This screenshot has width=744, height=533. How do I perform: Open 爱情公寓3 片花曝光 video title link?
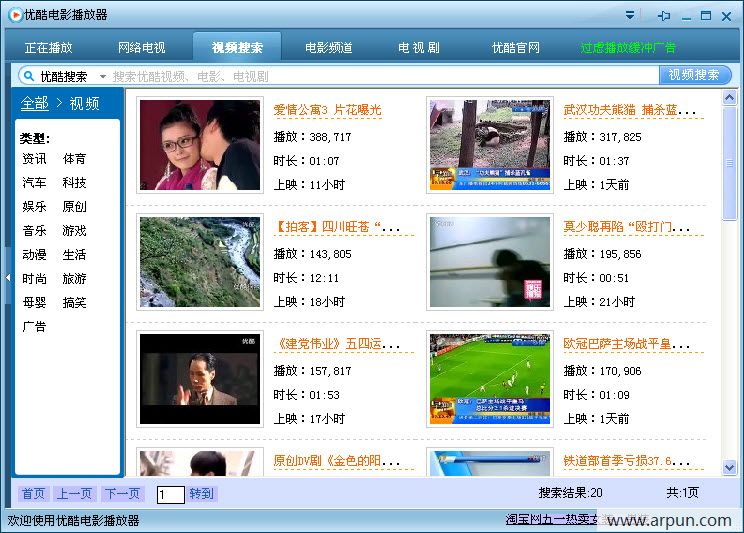pos(328,110)
